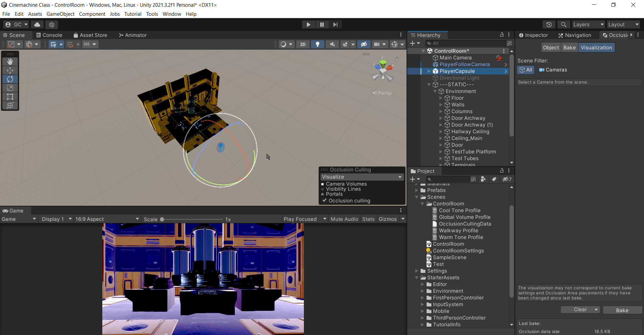Select the Bake occlusion tab button
Screen dimensions: 644x335
coord(570,48)
